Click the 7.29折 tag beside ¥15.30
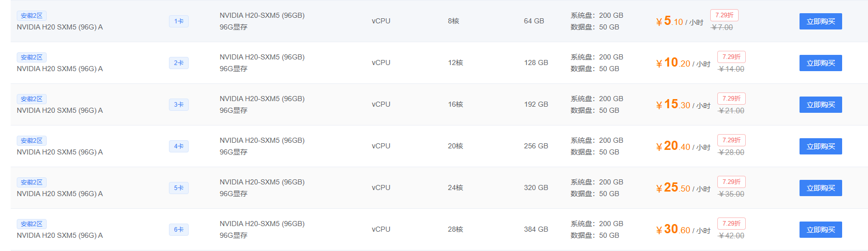This screenshot has height=251, width=868. tap(732, 99)
